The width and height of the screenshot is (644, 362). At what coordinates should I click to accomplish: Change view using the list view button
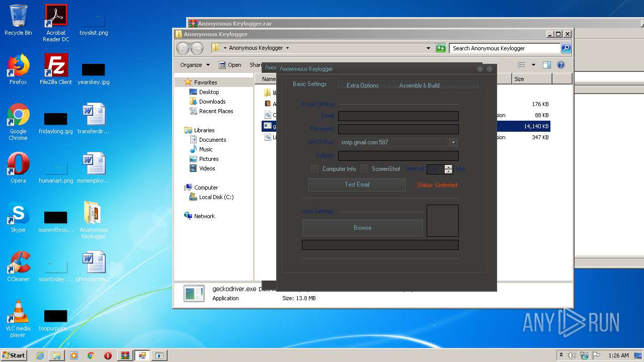point(521,65)
